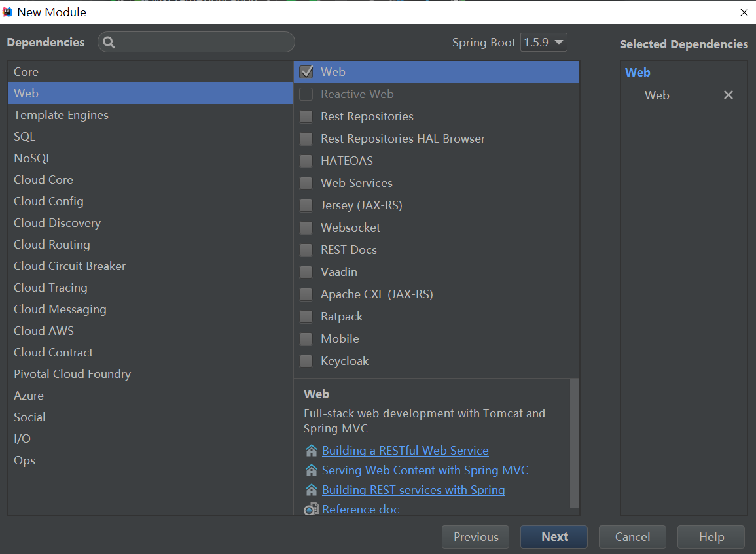The image size is (756, 554).
Task: Check the Rest Repositories checkbox
Action: (x=306, y=116)
